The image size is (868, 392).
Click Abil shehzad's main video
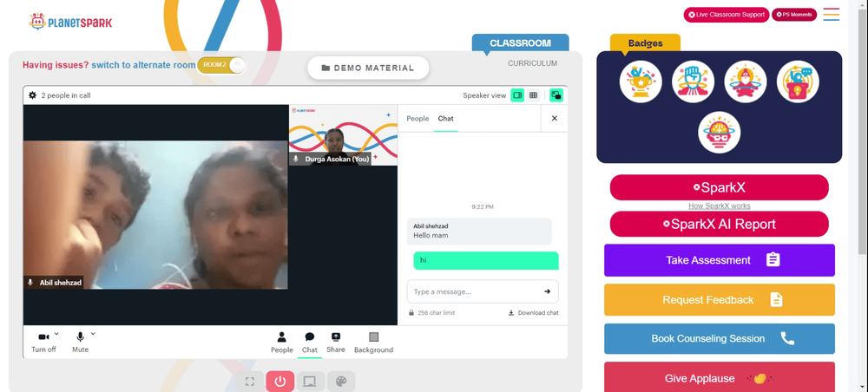155,214
